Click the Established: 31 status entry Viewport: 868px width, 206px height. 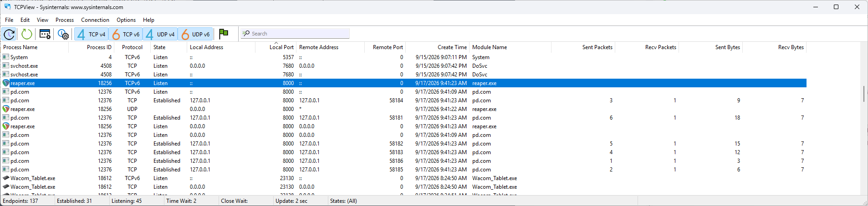click(74, 201)
